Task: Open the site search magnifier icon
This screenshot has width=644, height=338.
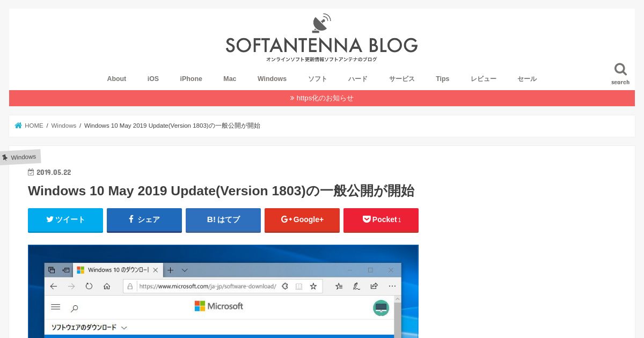Action: pos(620,69)
